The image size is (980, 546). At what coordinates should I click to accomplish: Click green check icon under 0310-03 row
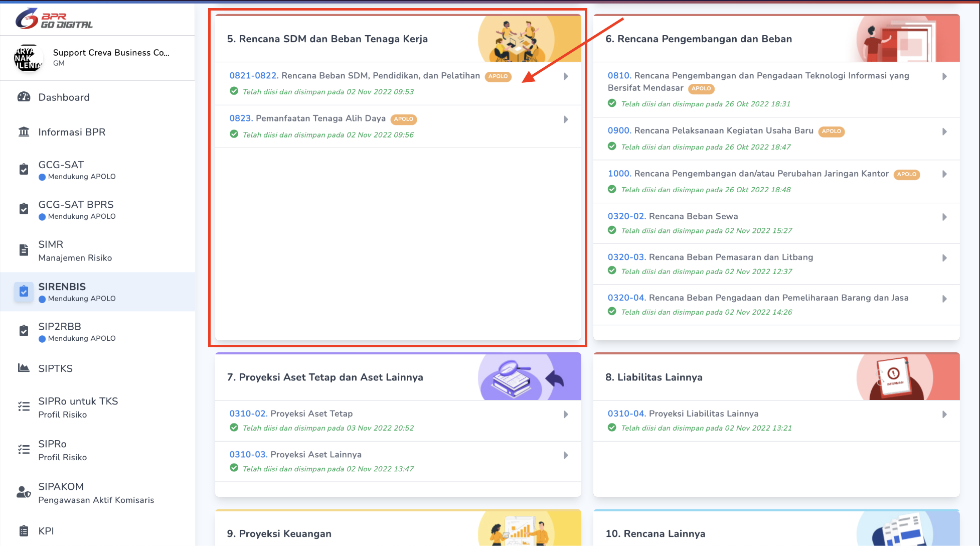[234, 468]
